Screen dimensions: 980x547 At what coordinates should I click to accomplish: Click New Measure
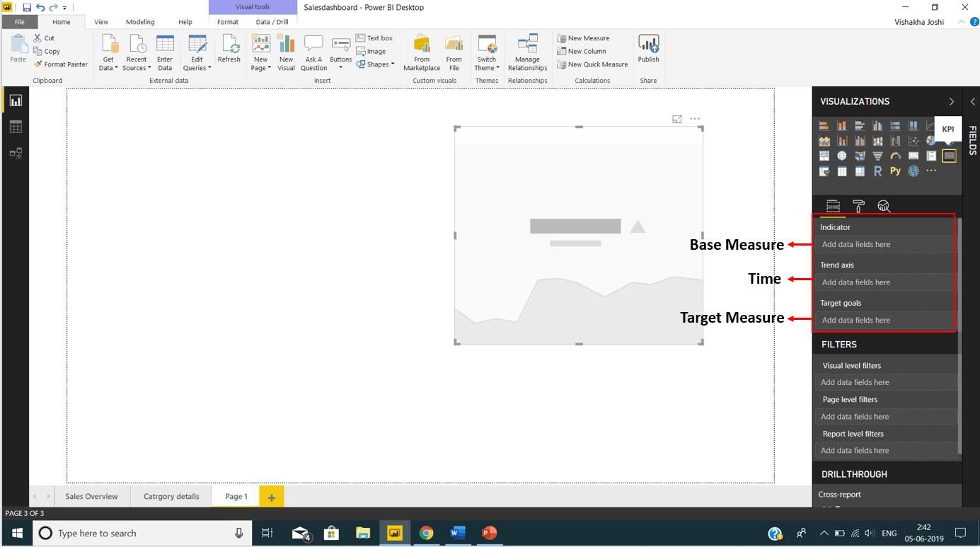583,38
